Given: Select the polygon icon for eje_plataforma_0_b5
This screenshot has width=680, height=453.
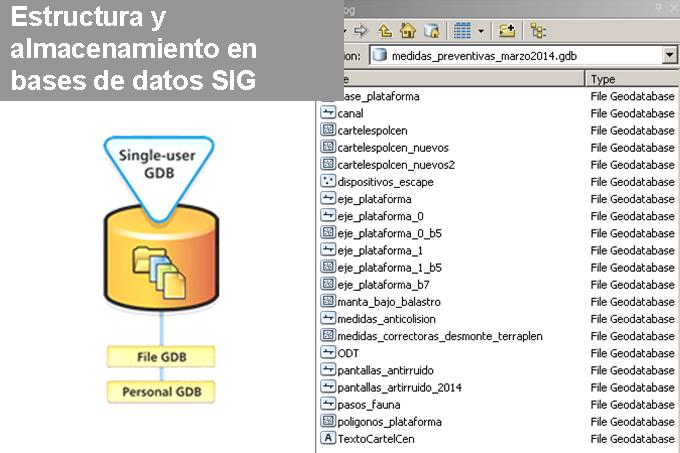Looking at the screenshot, I should coord(328,233).
